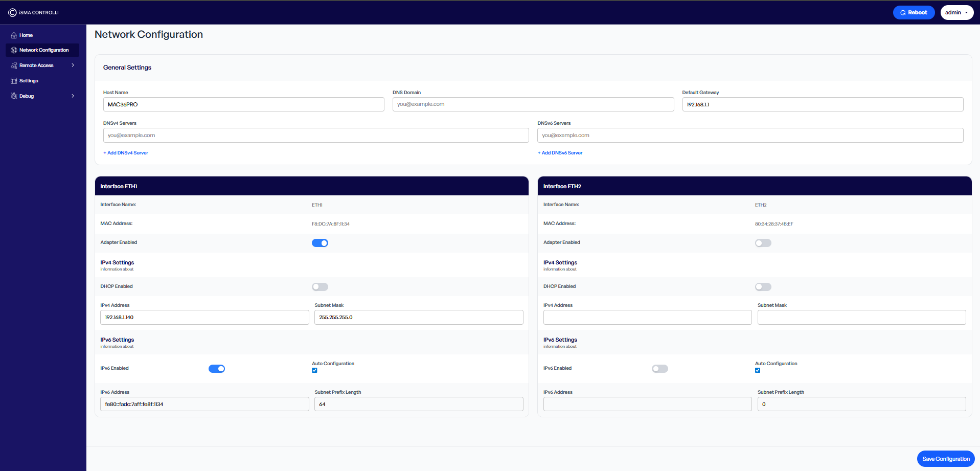Enable DHCP on Interface ETH1
This screenshot has height=471, width=980.
(x=320, y=287)
